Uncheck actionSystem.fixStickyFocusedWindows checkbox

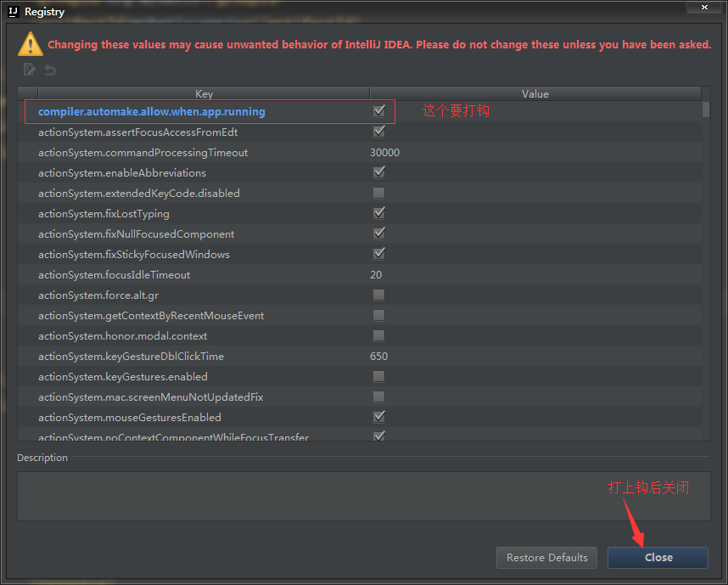click(x=379, y=254)
